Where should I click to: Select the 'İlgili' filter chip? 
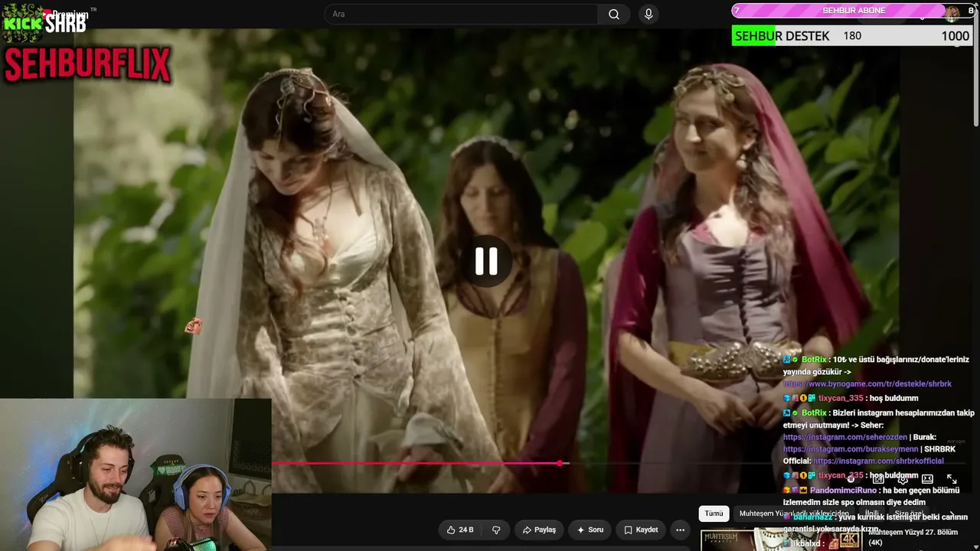pos(872,514)
